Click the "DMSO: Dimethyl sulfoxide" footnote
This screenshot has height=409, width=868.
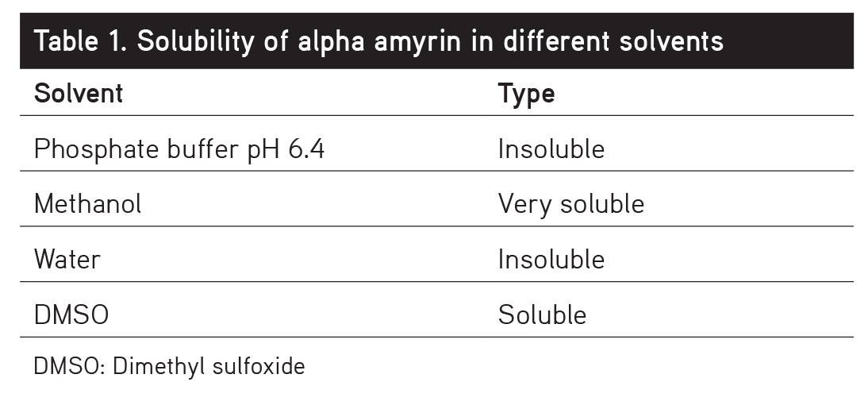point(170,366)
